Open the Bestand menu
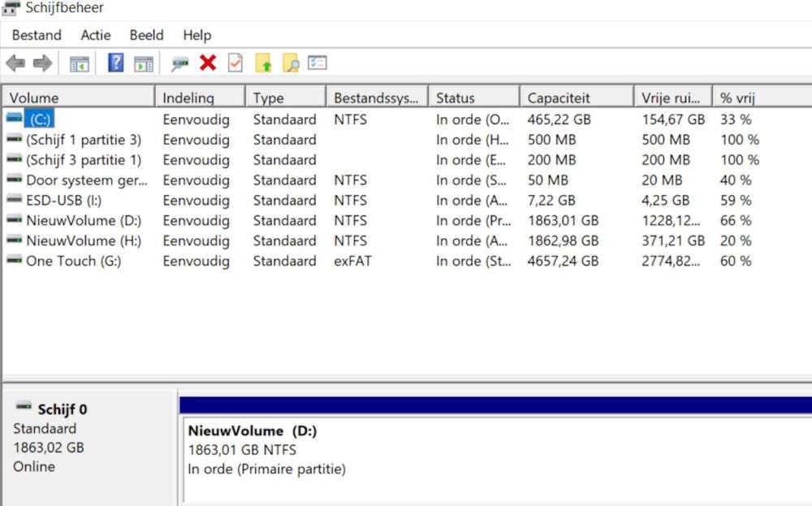 [x=37, y=35]
